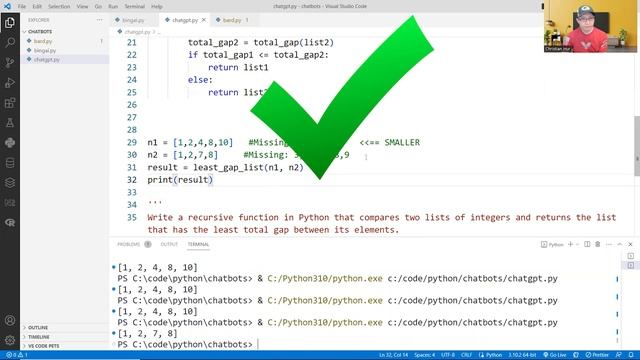The height and width of the screenshot is (360, 640).
Task: Select the first terminal instance in side list
Action: (631, 256)
